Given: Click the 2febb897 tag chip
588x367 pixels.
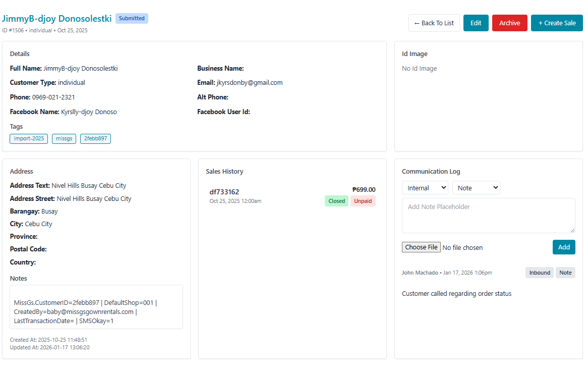Looking at the screenshot, I should tap(95, 138).
